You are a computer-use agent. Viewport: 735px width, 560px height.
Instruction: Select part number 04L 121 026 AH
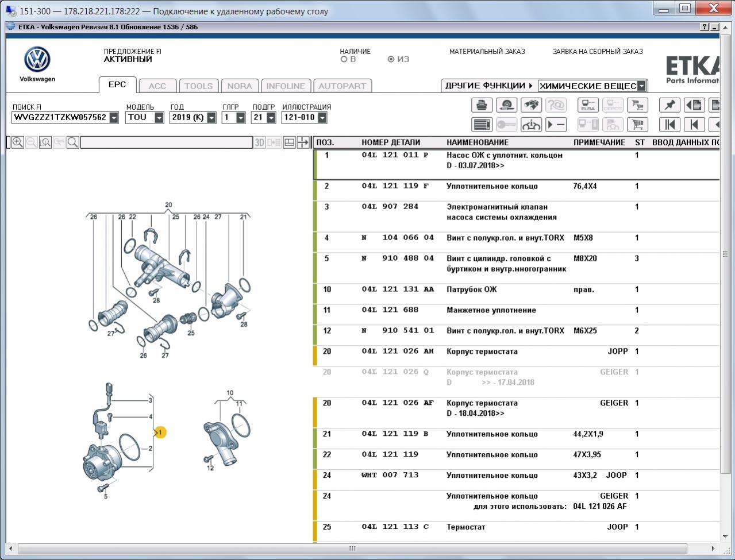(398, 352)
